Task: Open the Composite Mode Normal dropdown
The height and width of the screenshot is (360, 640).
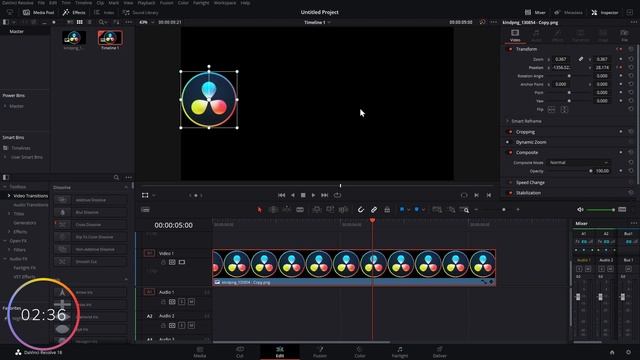Action: tap(578, 162)
